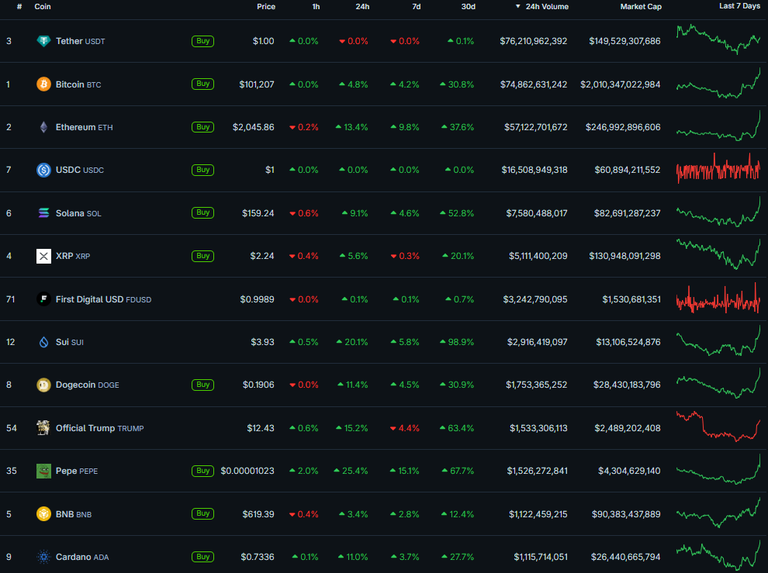The height and width of the screenshot is (573, 768).
Task: Click Buy button for Pepe
Action: click(x=203, y=471)
